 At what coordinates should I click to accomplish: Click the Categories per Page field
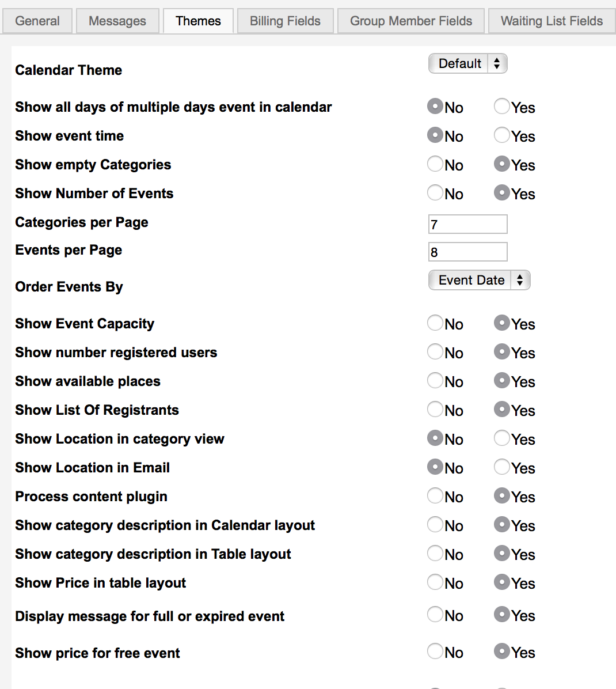pos(467,224)
